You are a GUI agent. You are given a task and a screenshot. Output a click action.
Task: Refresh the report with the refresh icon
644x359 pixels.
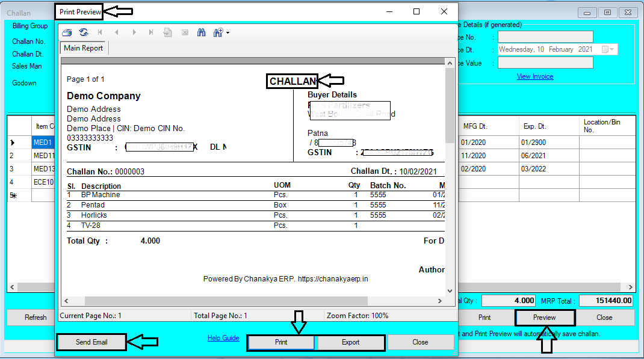[x=84, y=32]
